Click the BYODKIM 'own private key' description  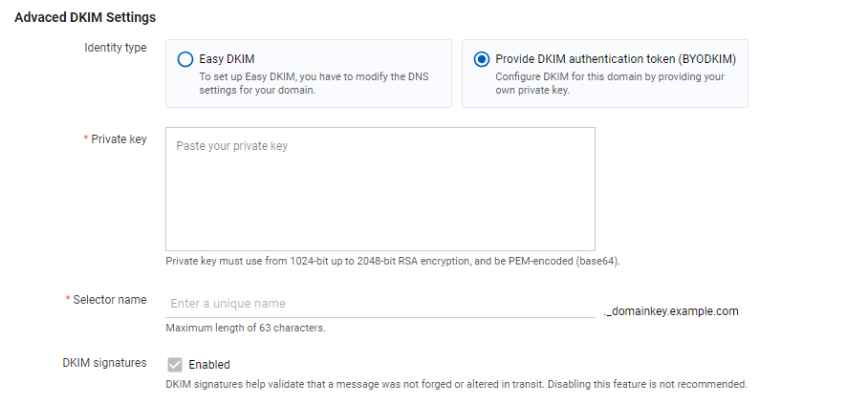click(x=610, y=83)
